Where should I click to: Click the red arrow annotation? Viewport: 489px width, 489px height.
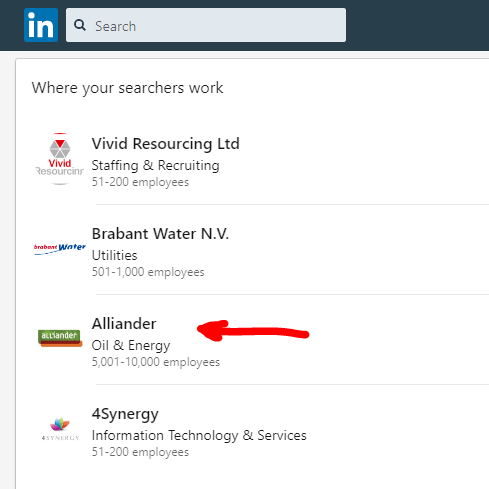coord(253,331)
